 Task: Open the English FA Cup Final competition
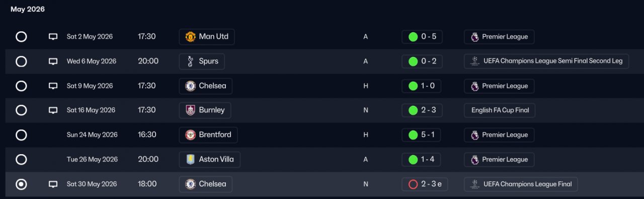[500, 110]
